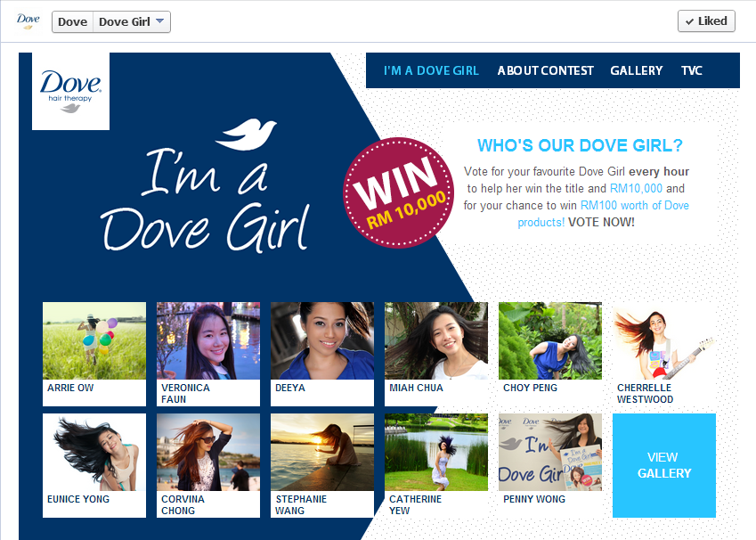
Task: Switch to the GALLERY tab
Action: tap(637, 71)
